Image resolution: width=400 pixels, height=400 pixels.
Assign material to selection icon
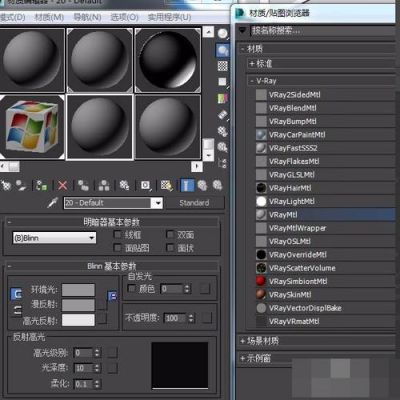(x=41, y=185)
